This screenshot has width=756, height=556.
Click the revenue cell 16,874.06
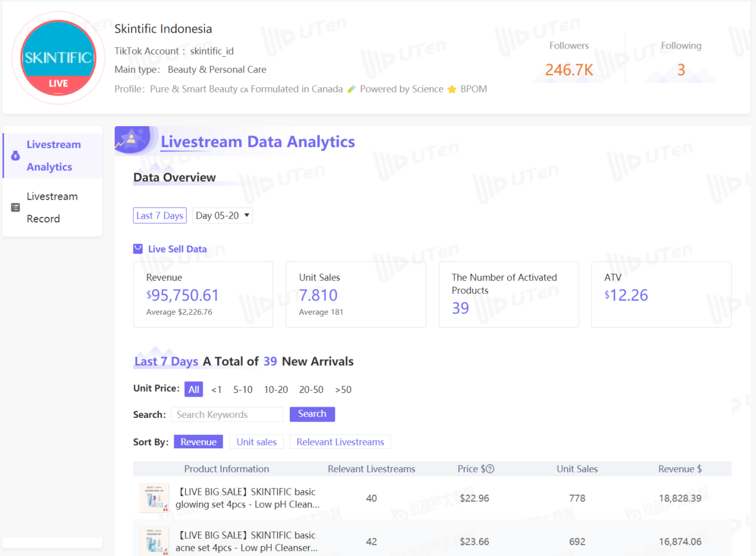point(680,542)
